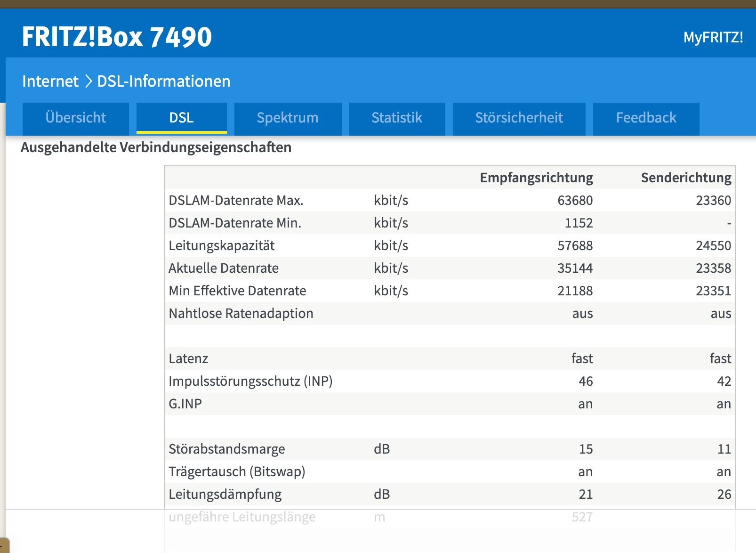Select the DSL tab
The width and height of the screenshot is (756, 553).
click(x=182, y=118)
